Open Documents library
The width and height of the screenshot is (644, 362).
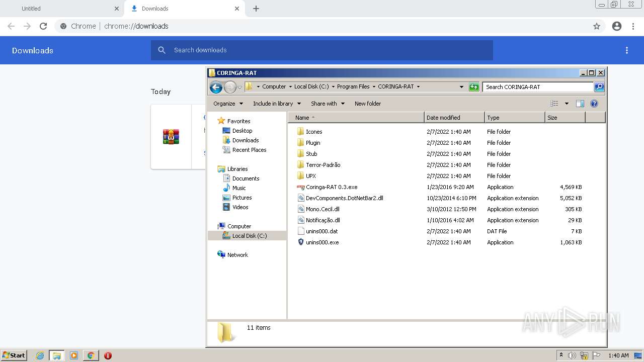click(x=246, y=178)
